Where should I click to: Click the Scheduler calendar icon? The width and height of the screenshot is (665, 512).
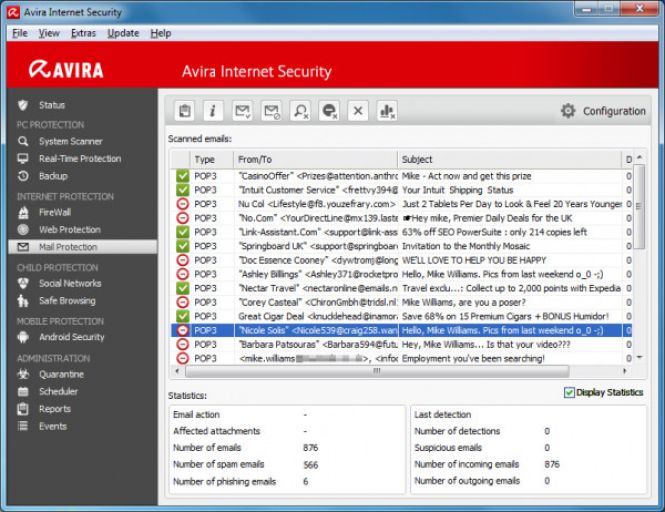tap(23, 391)
